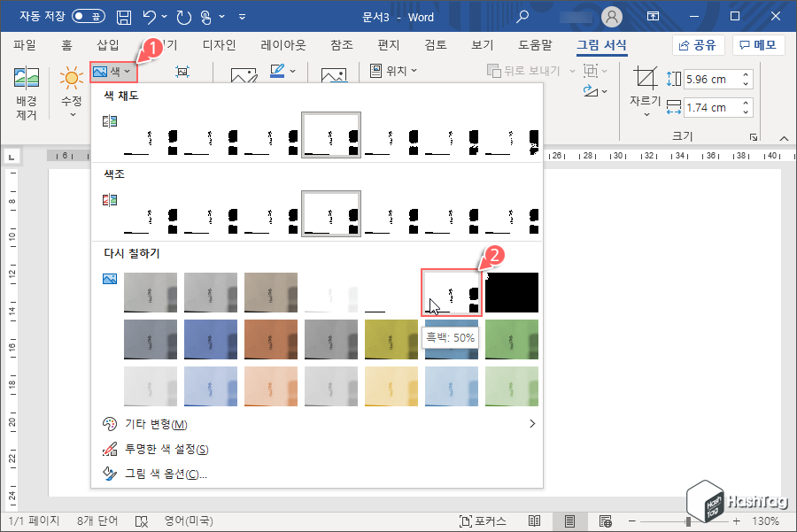Open the 크기 size dialog launcher
Screen dimensions: 797x532
(x=754, y=137)
